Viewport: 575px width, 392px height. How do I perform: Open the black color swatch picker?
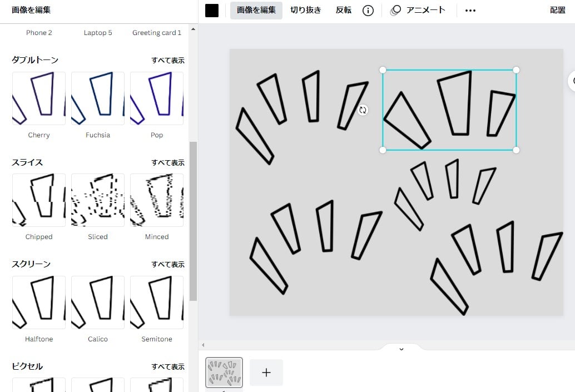point(211,10)
